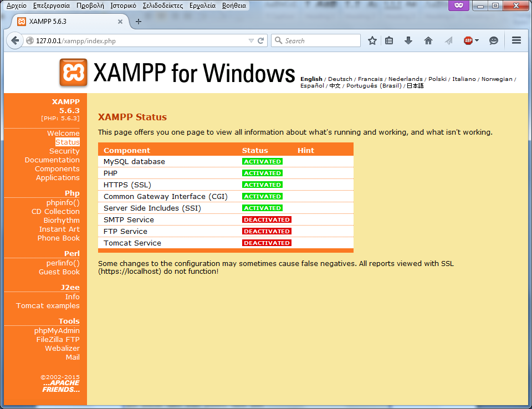Image resolution: width=532 pixels, height=409 pixels.
Task: Open the J2ee Info link
Action: (73, 296)
